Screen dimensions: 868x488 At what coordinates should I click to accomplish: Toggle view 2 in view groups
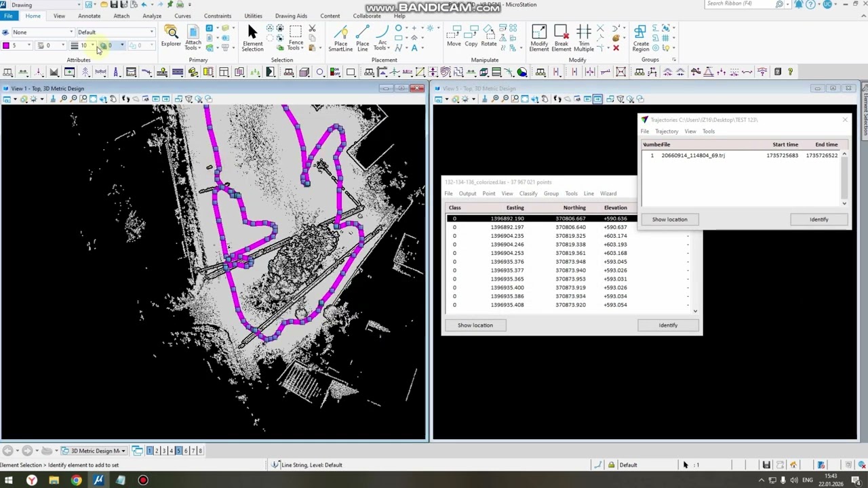157,451
